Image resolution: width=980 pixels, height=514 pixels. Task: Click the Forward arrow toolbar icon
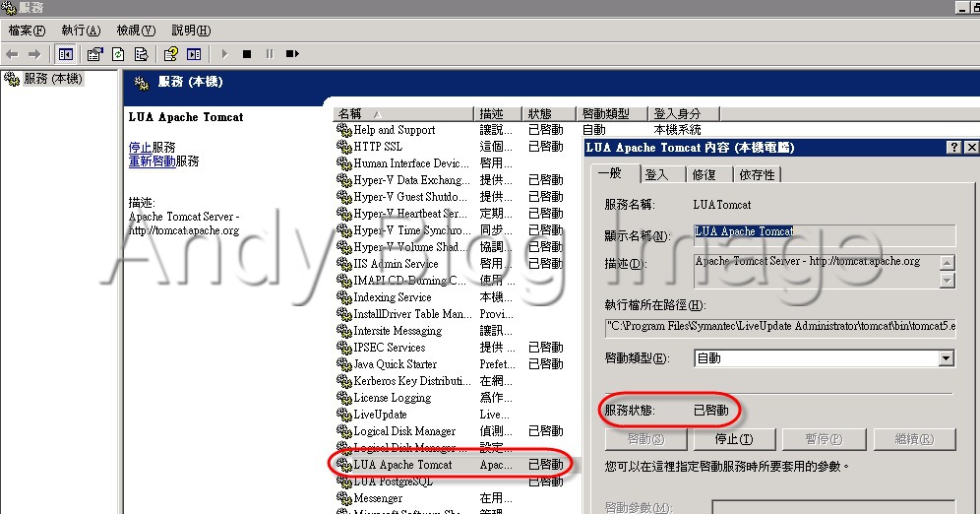34,54
